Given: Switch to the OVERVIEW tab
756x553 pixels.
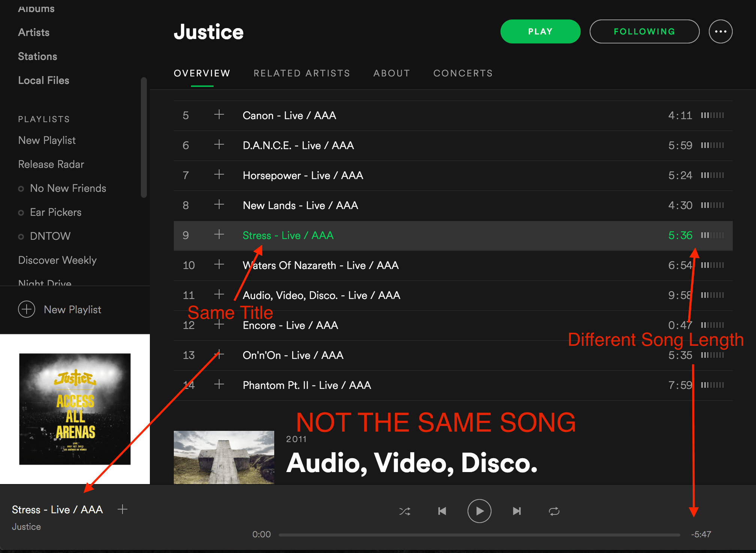Looking at the screenshot, I should pyautogui.click(x=202, y=73).
